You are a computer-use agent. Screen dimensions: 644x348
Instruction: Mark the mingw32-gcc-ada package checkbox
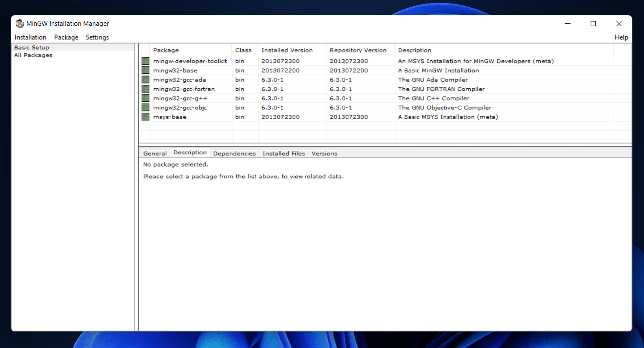tap(145, 80)
